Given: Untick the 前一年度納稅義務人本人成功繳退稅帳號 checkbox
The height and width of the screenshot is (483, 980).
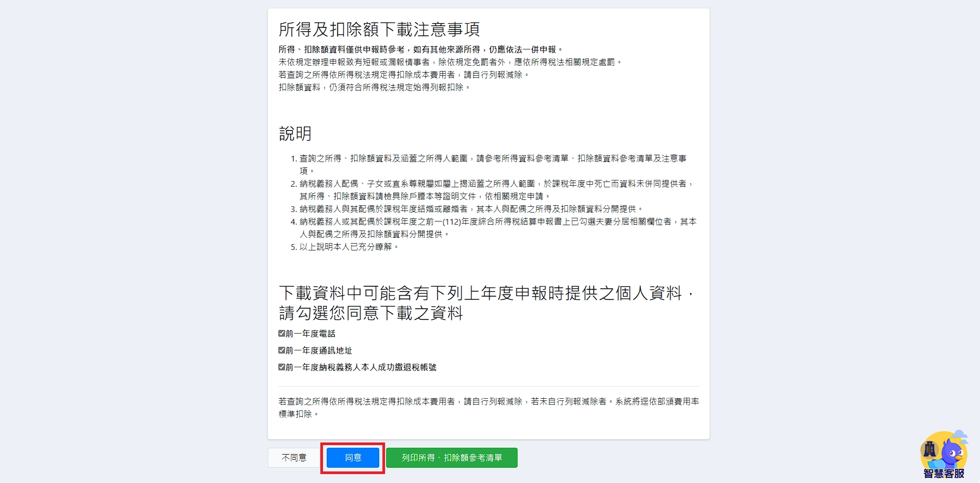Looking at the screenshot, I should pyautogui.click(x=281, y=367).
